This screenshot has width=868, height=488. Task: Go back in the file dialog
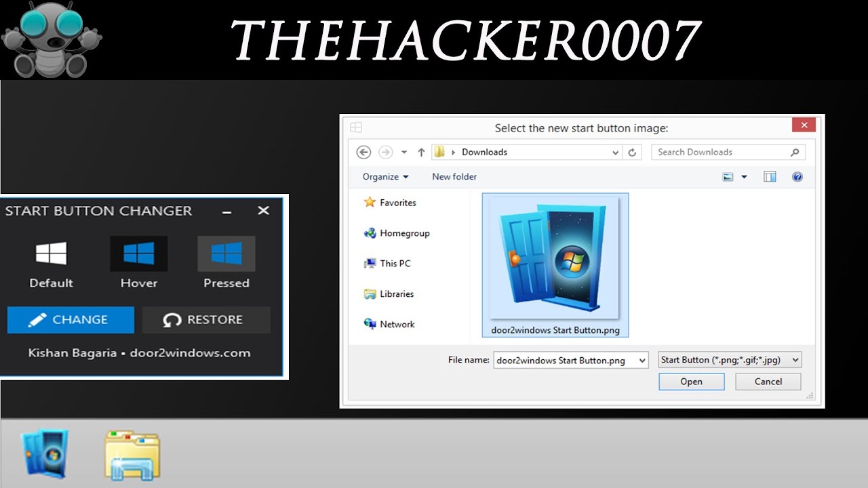click(x=363, y=152)
